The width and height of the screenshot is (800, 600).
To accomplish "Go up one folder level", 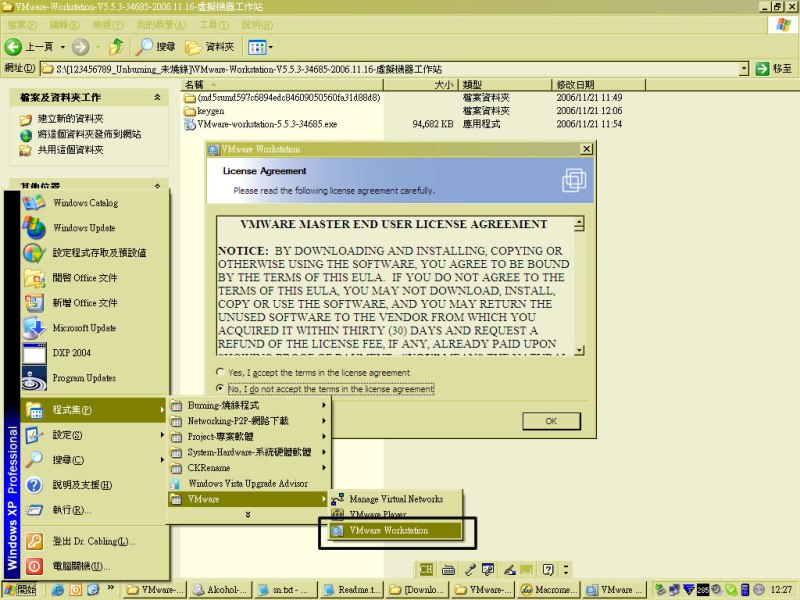I will (117, 47).
